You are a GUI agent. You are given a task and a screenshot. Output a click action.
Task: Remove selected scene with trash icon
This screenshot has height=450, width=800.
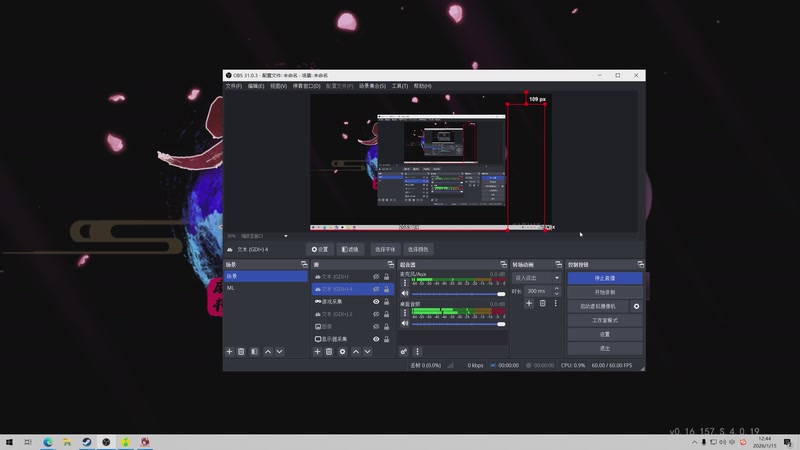coord(241,352)
